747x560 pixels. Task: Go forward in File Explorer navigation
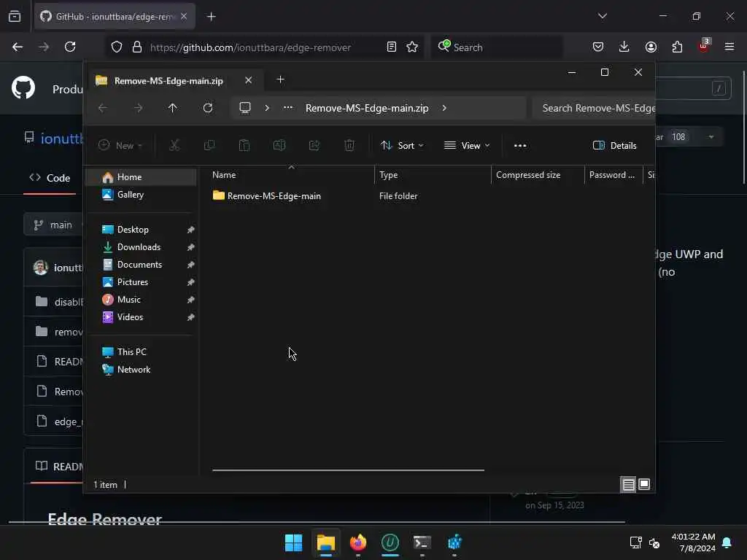click(138, 108)
